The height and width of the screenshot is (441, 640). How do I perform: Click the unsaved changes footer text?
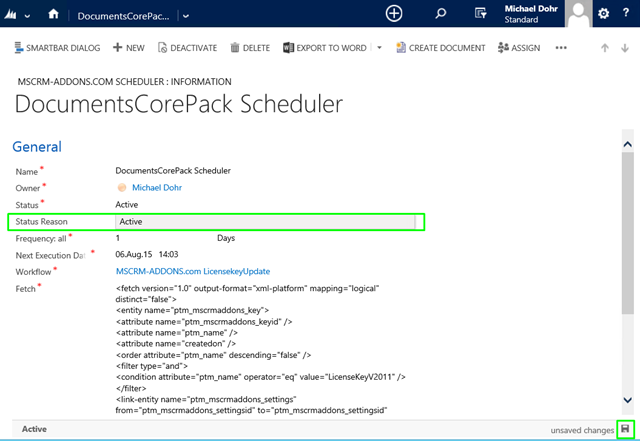click(x=582, y=430)
